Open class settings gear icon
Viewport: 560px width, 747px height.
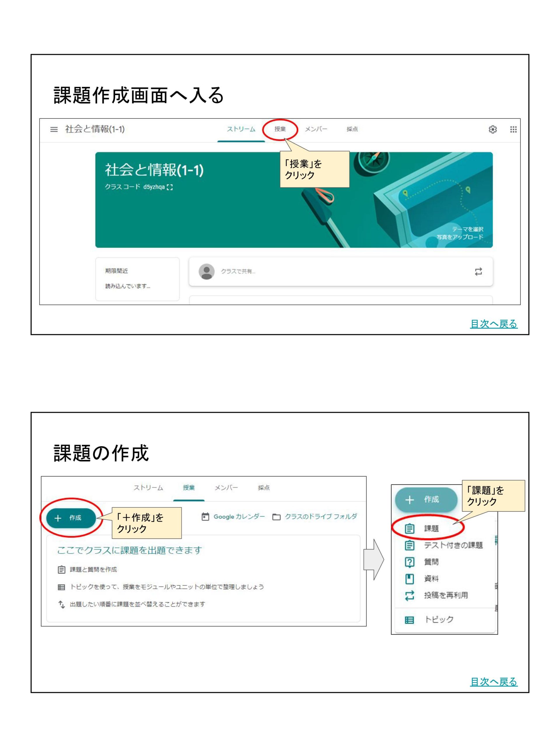pyautogui.click(x=493, y=129)
